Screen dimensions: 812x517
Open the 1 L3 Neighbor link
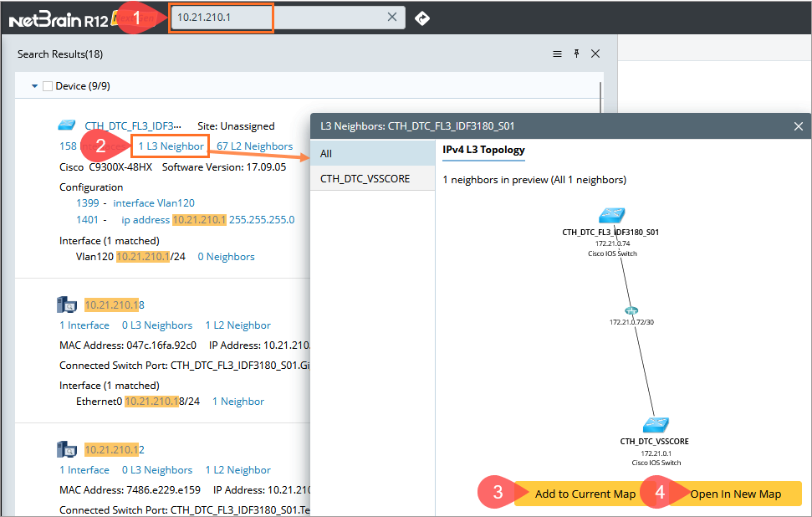171,146
